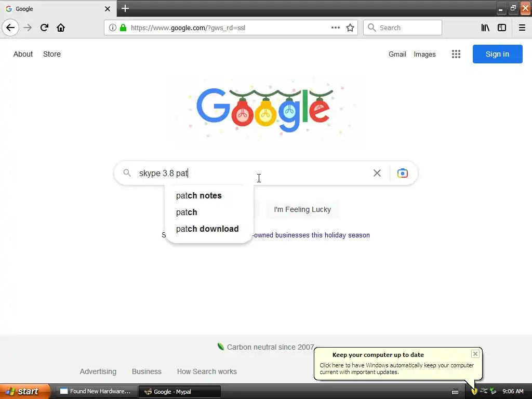Click the I'm Feeling Lucky button
This screenshot has width=532, height=399.
click(x=302, y=209)
